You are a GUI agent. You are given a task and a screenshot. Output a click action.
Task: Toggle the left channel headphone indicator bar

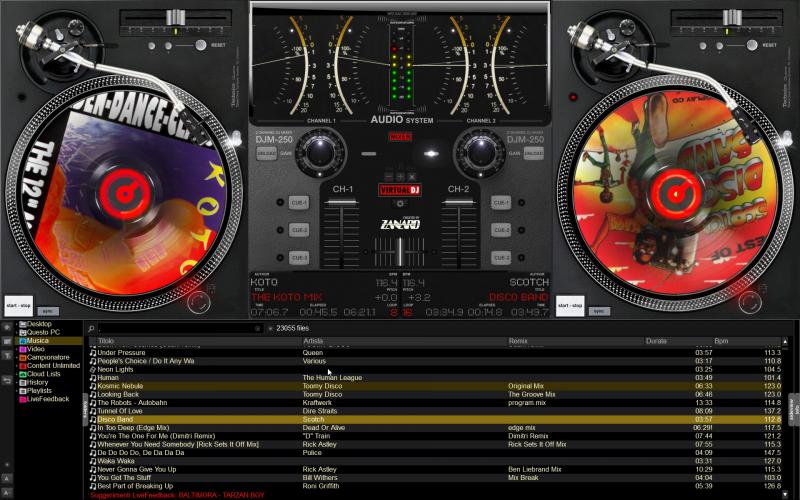(369, 154)
